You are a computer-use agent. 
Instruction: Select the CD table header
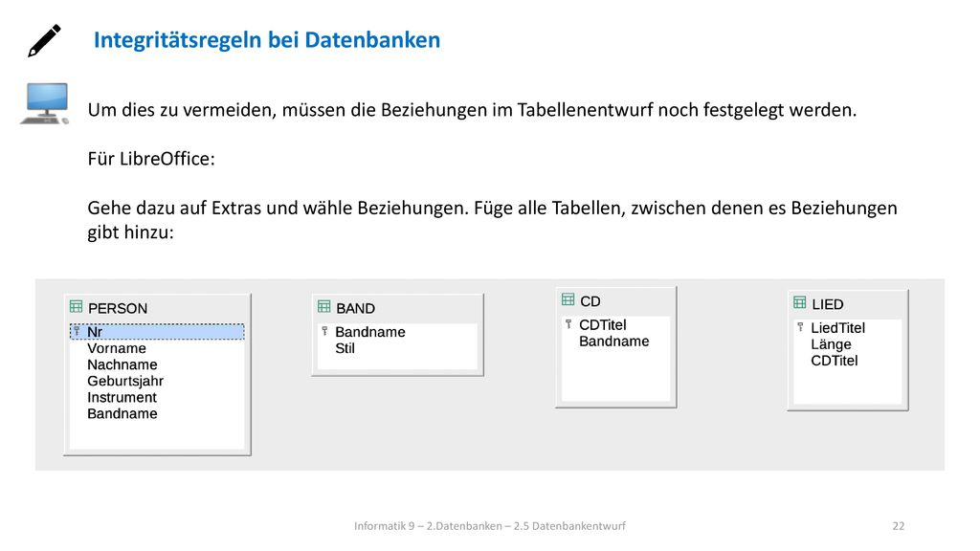point(615,301)
